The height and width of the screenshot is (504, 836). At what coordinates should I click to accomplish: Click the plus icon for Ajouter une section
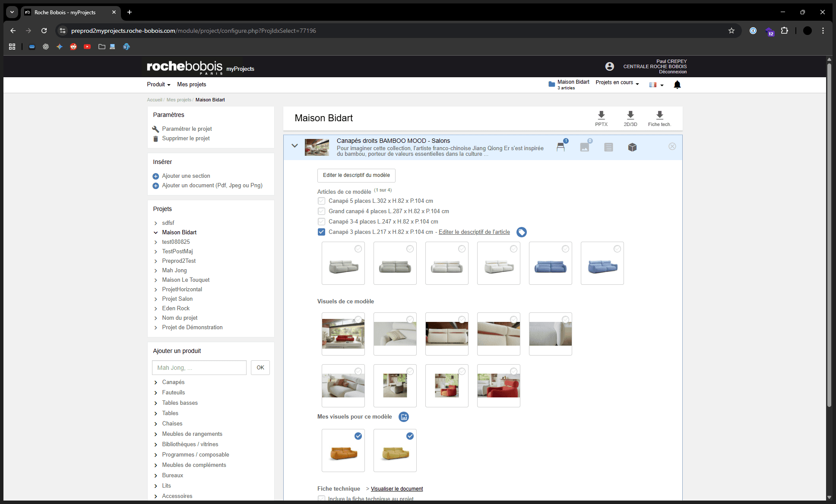click(x=156, y=176)
